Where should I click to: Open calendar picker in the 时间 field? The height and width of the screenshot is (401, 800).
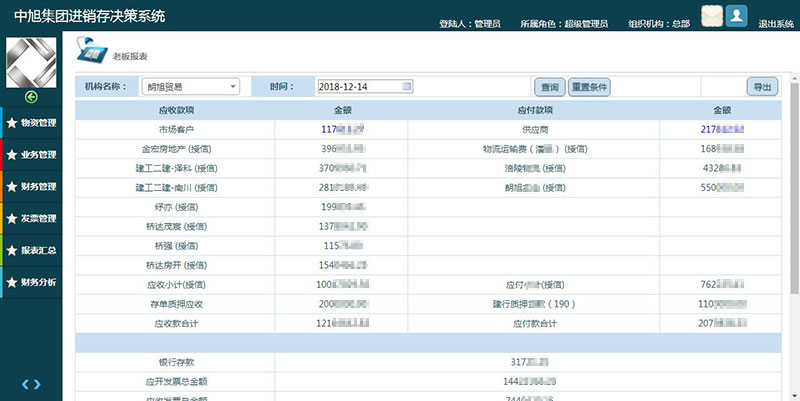tap(407, 87)
